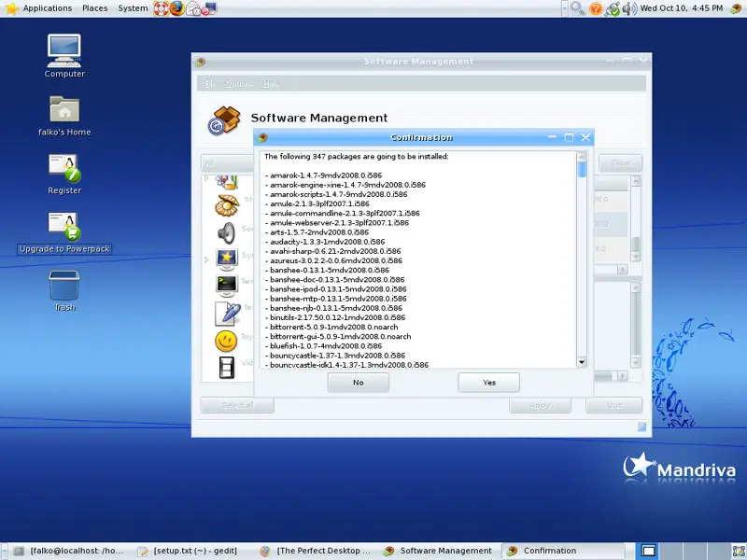Open the network status tray icon
This screenshot has width=747, height=560.
(x=613, y=8)
